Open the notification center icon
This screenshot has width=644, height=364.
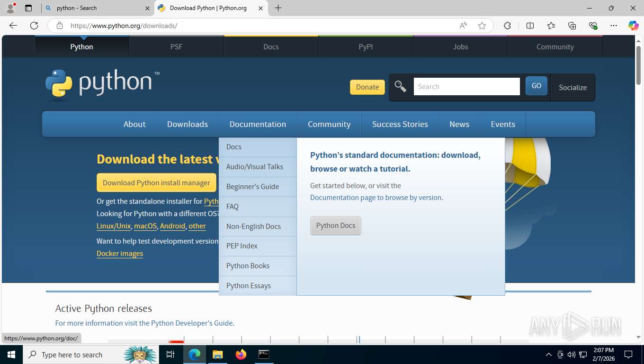(x=628, y=355)
